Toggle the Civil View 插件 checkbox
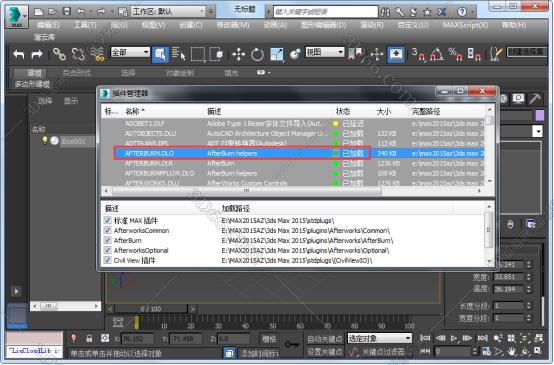This screenshot has height=365, width=554. 107,260
